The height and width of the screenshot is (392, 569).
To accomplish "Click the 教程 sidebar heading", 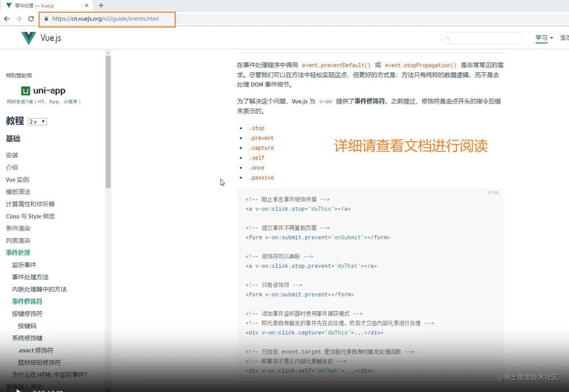I will (x=15, y=121).
